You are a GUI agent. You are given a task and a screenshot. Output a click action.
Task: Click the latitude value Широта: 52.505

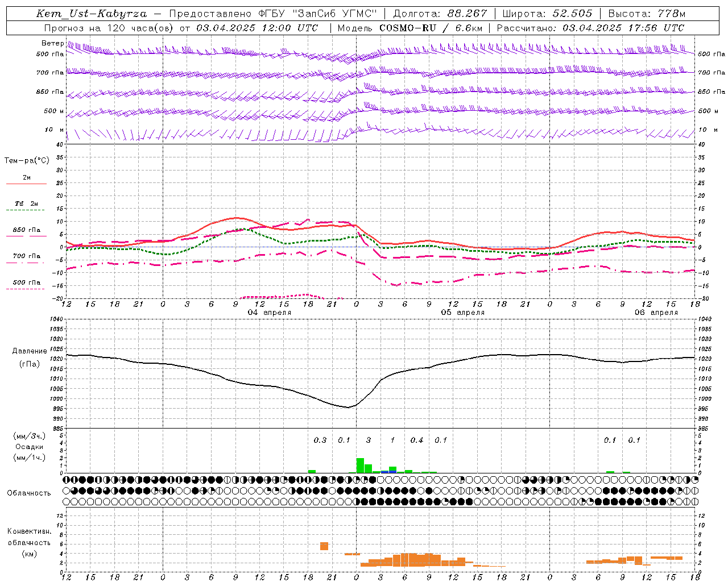547,14
